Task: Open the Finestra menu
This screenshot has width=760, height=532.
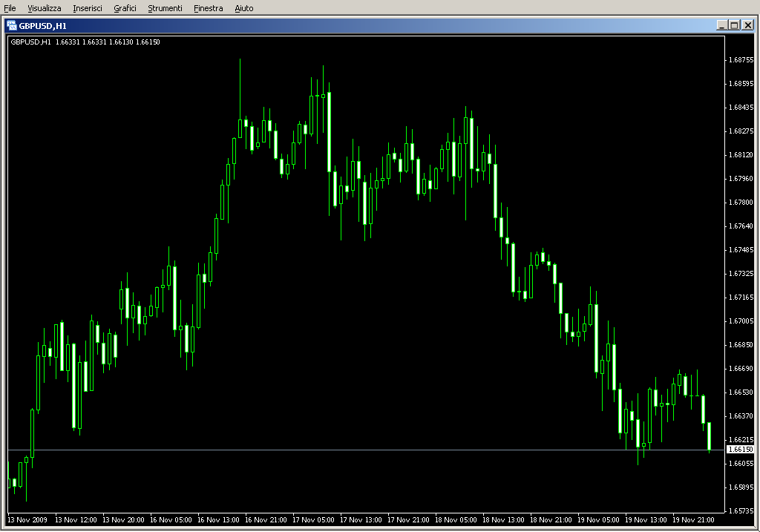Action: 208,8
